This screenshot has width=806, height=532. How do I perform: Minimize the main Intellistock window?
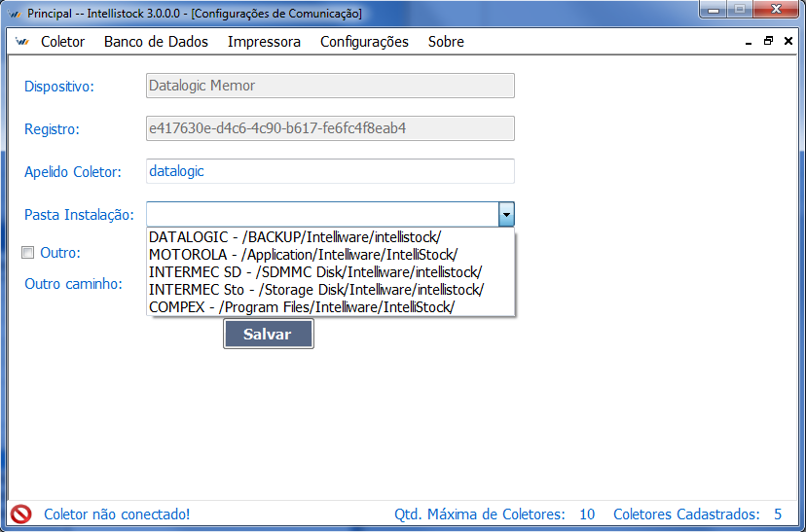click(x=714, y=10)
